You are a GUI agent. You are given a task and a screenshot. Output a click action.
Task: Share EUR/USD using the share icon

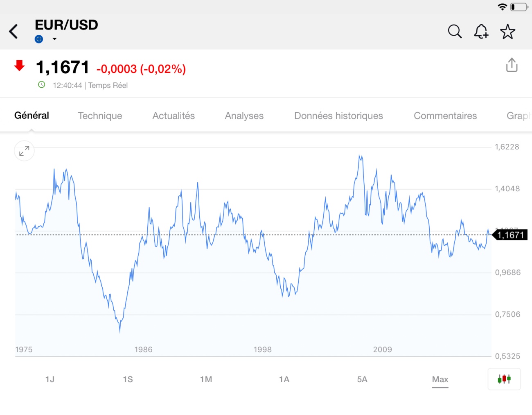tap(512, 65)
